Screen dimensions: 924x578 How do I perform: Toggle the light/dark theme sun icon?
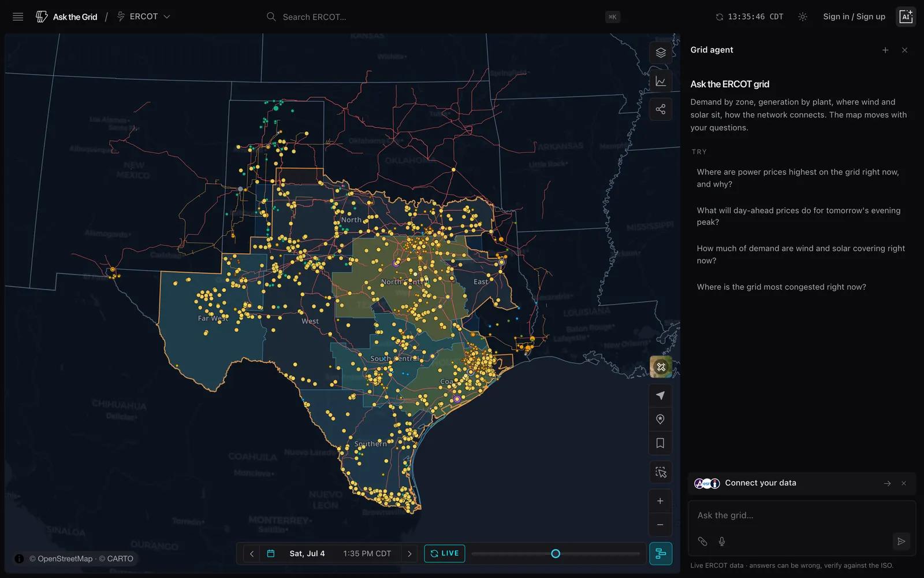[803, 17]
